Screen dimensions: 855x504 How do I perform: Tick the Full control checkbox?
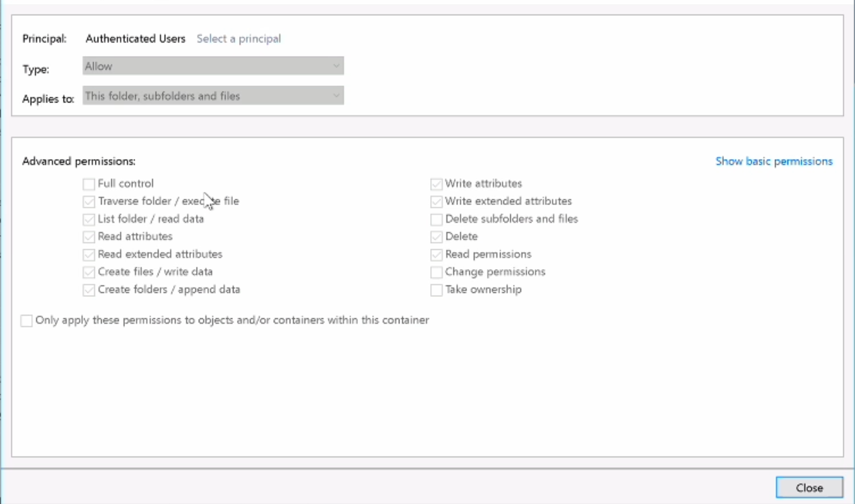point(89,184)
